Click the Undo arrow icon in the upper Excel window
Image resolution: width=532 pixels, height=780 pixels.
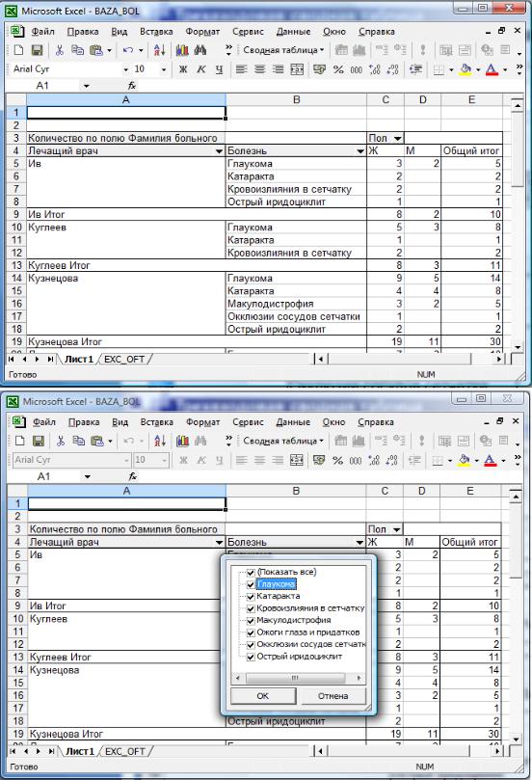128,50
